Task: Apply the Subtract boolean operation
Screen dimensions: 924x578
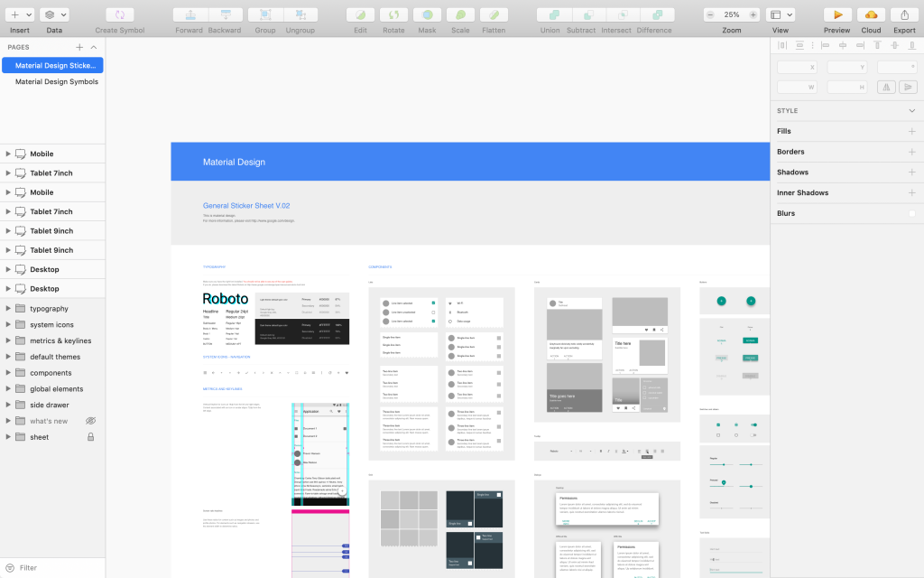Action: 588,14
